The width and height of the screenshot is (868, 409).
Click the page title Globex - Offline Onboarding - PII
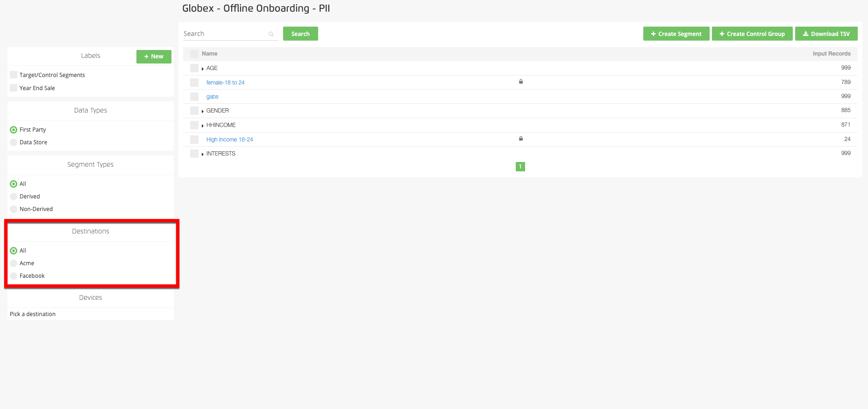256,8
